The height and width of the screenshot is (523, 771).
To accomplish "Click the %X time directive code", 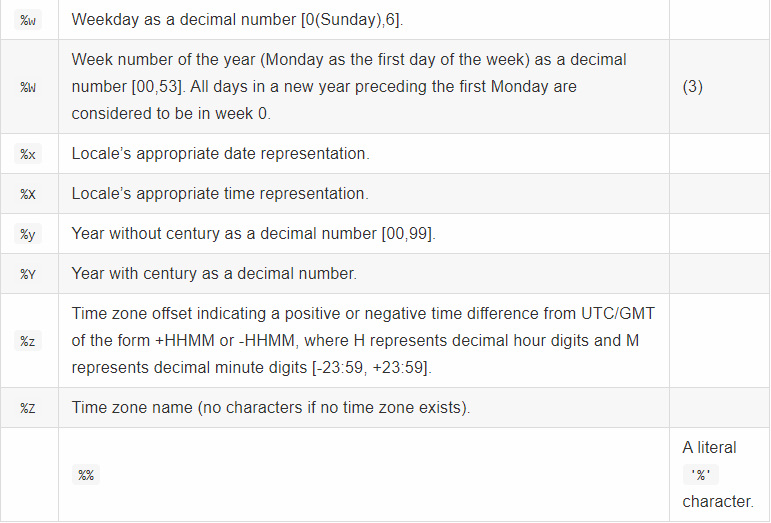I will coord(28,194).
